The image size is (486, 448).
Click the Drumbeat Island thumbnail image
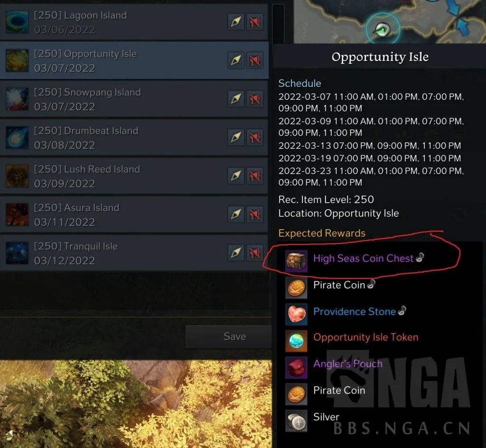point(17,137)
